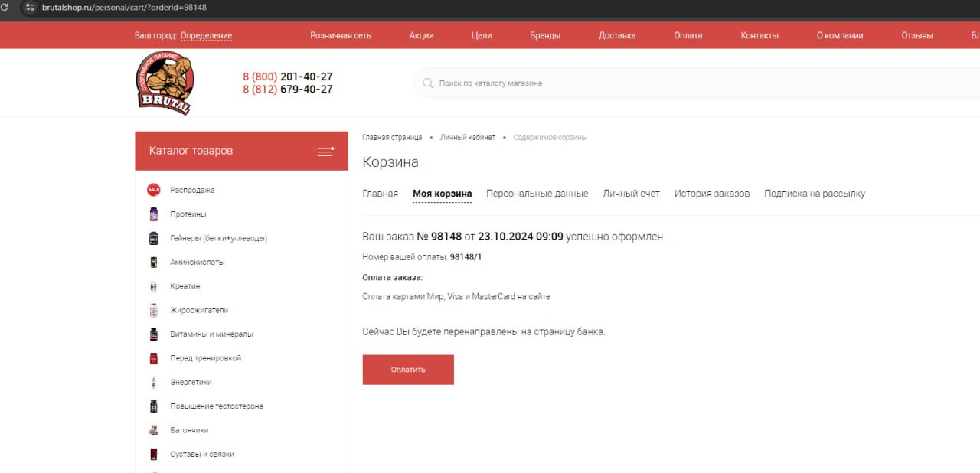Viewport: 980px width, 473px height.
Task: Click the Главная страница breadcrumb
Action: (392, 137)
